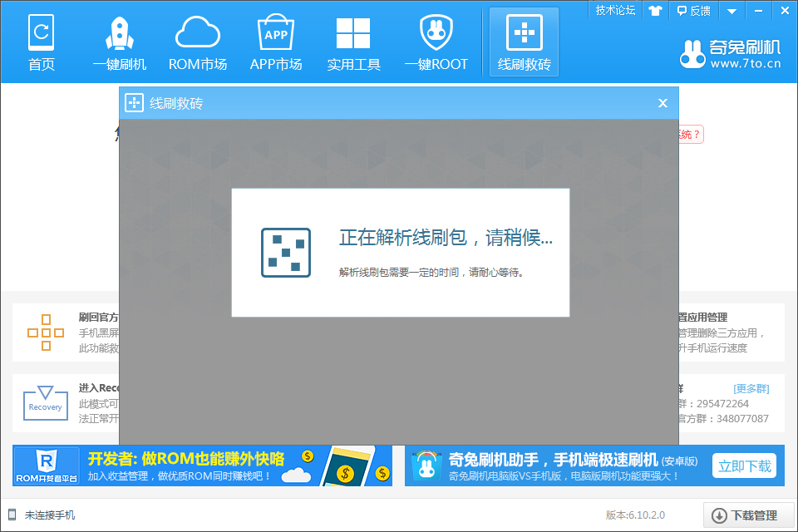The image size is (798, 532).
Task: Expand the title bar dropdown arrow menu
Action: click(731, 11)
